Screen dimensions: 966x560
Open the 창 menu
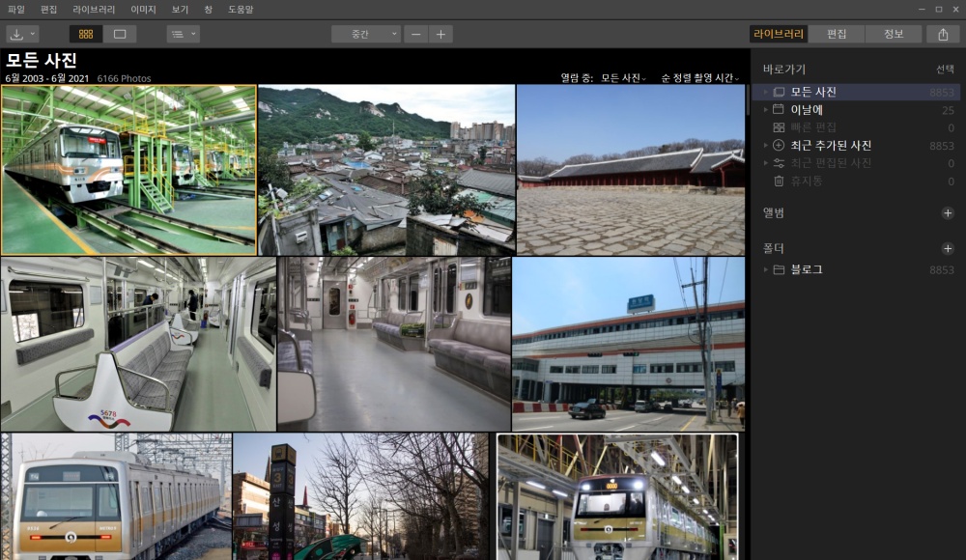209,10
